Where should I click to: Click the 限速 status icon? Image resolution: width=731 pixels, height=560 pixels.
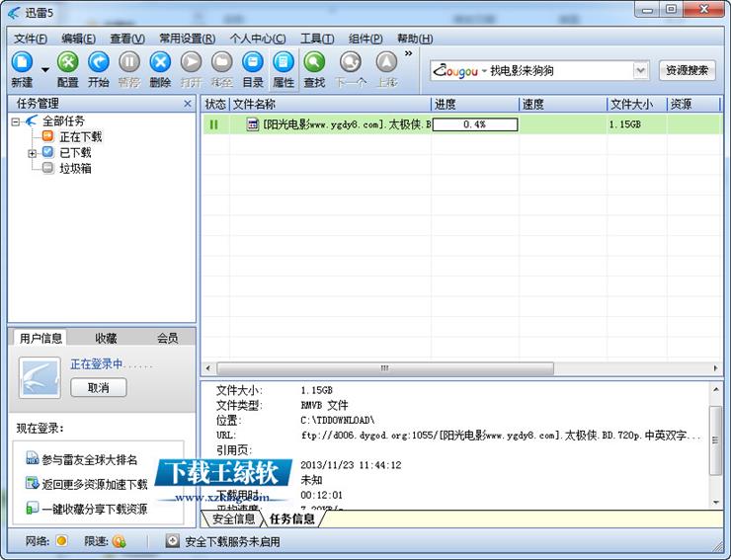[x=119, y=541]
